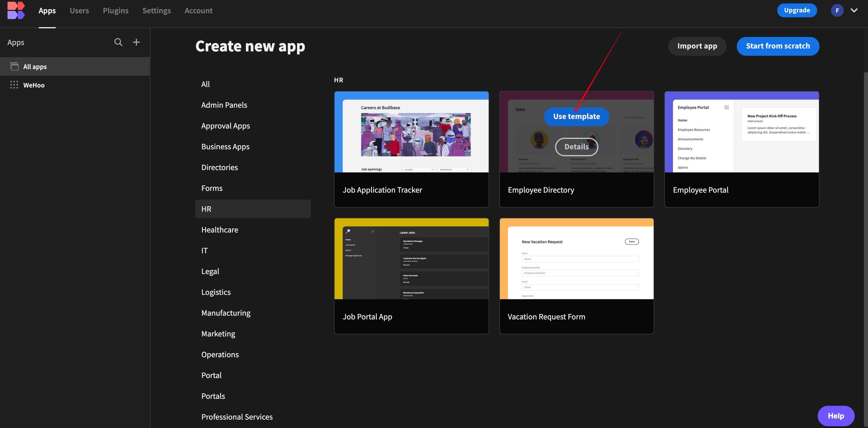Open the Vacation Request Form template card
This screenshot has height=428, width=868.
pos(576,276)
